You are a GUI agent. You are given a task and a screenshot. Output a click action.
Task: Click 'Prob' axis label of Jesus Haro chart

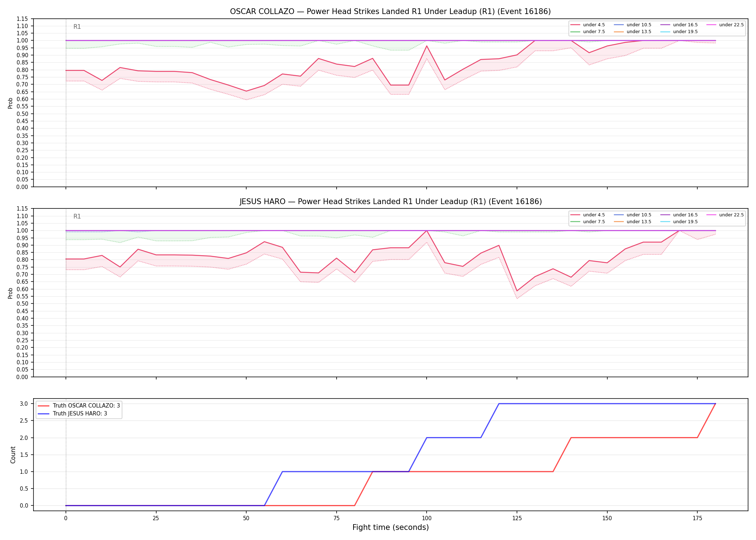pos(10,293)
